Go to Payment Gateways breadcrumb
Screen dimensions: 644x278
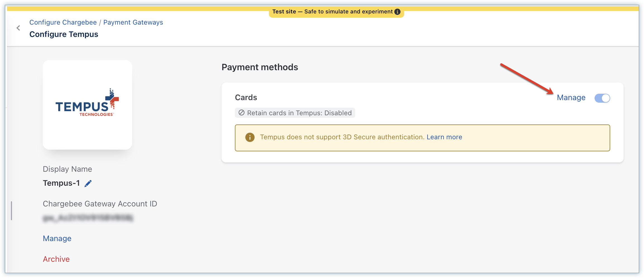[133, 22]
